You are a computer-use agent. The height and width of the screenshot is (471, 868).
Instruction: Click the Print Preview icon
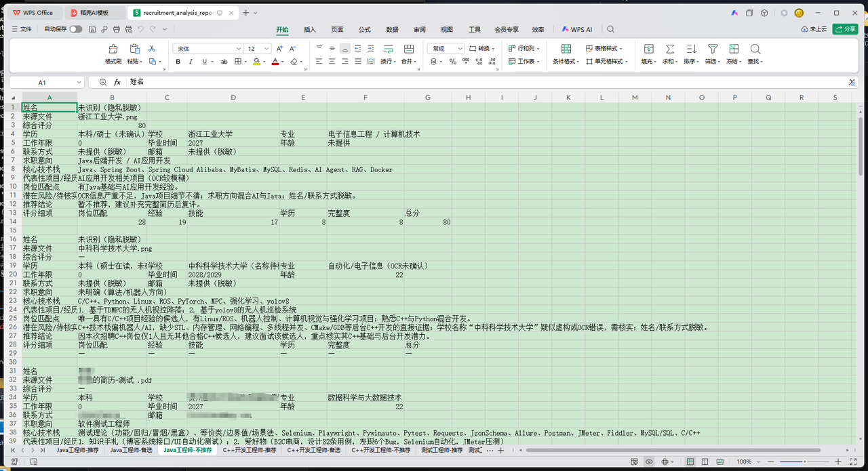(x=129, y=30)
